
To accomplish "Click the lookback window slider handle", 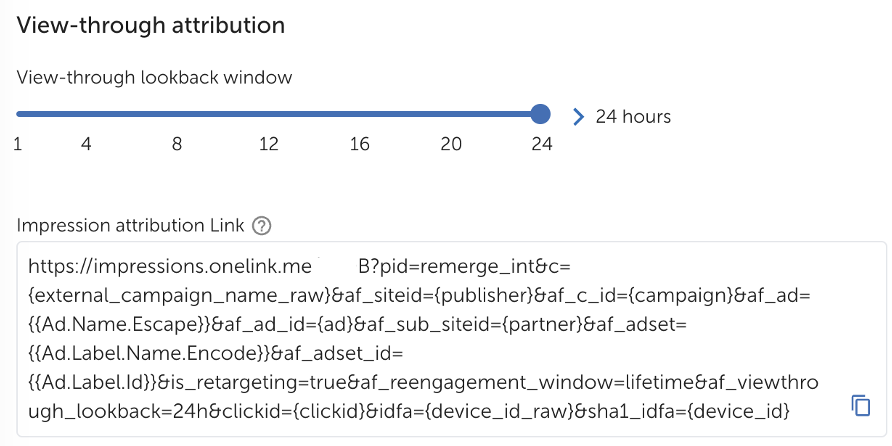I will click(x=540, y=114).
